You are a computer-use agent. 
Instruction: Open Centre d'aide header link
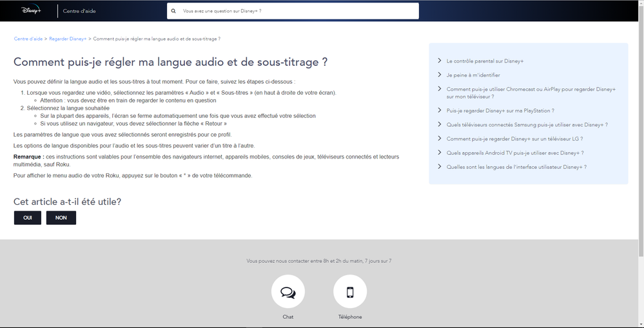tap(79, 11)
